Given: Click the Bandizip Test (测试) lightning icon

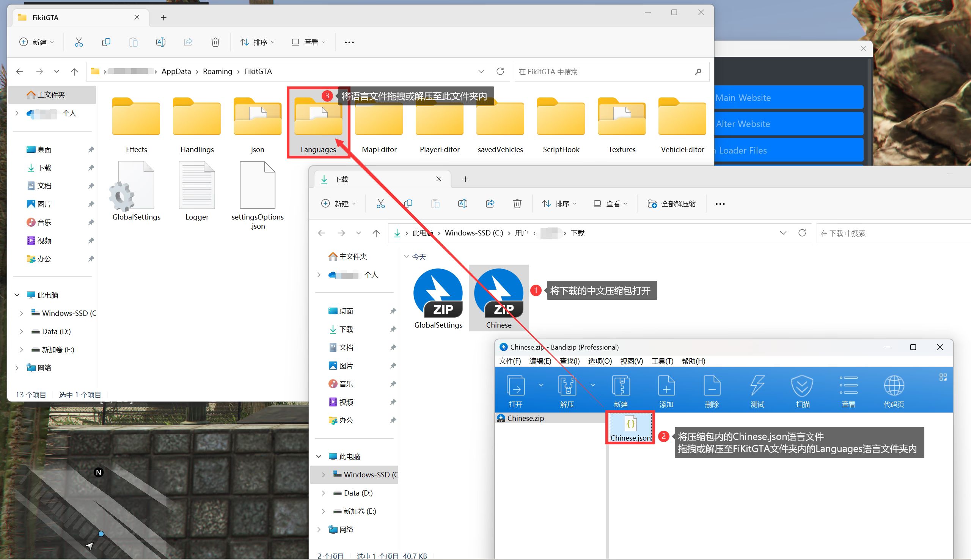Looking at the screenshot, I should 757,386.
